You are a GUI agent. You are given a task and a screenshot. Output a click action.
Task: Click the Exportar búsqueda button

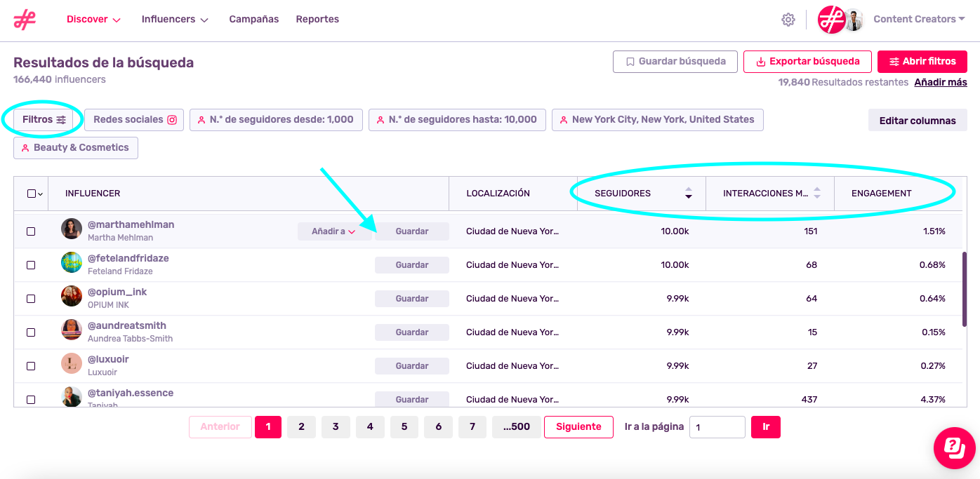pos(807,62)
